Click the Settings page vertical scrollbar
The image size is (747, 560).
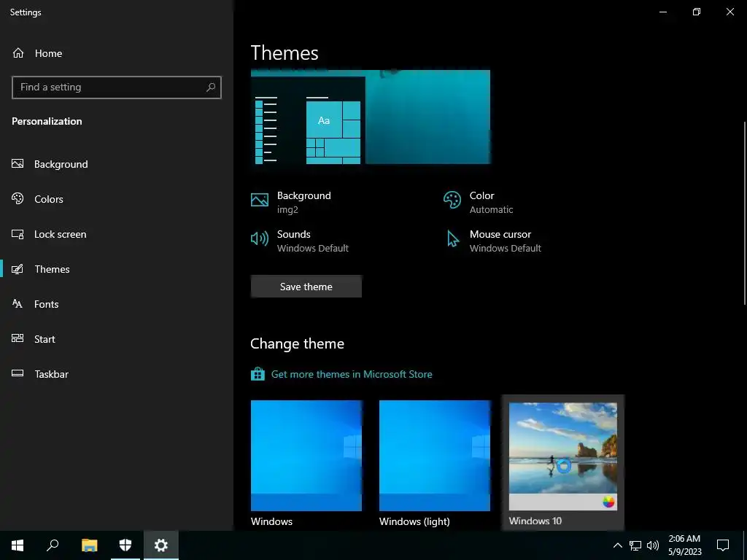[745, 213]
